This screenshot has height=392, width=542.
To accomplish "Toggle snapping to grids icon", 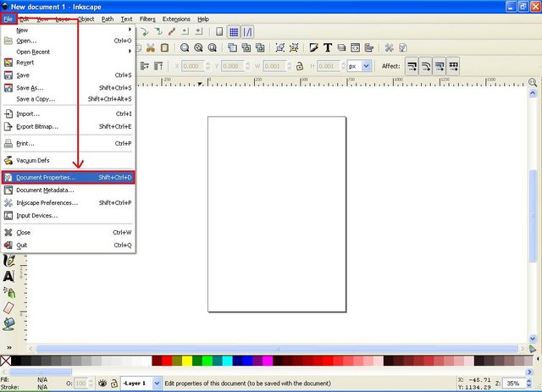I will coord(234,32).
